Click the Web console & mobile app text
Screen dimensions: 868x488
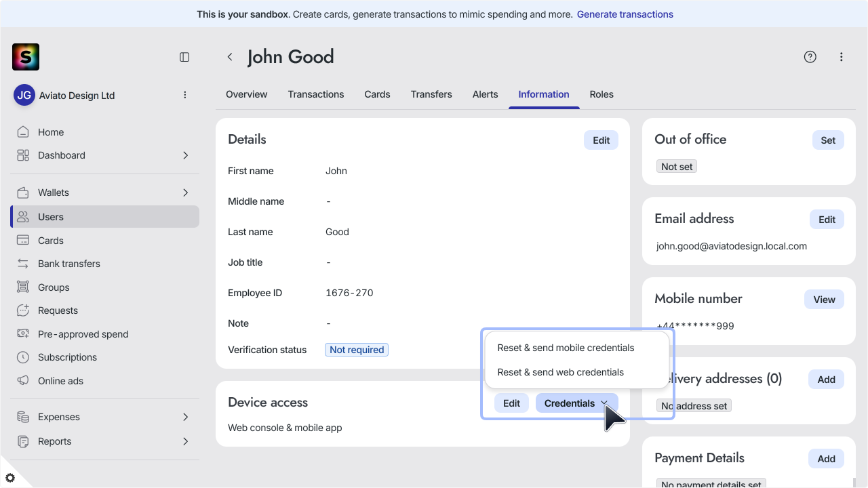[x=285, y=428]
